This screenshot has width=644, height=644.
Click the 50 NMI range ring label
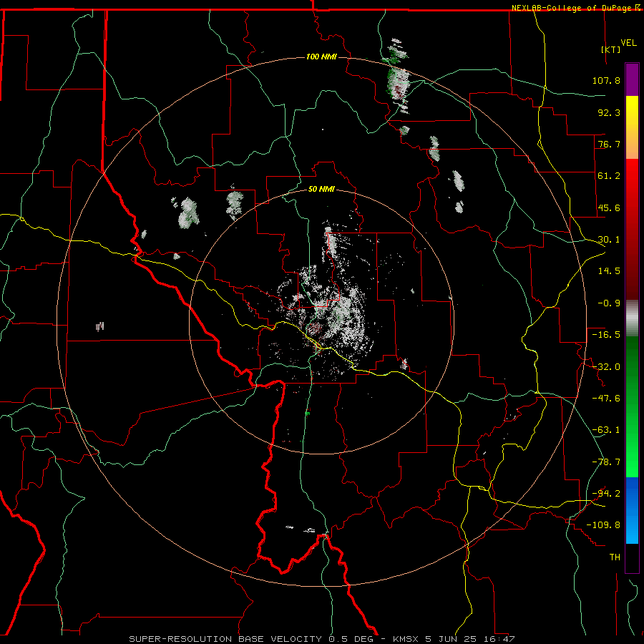(x=321, y=190)
